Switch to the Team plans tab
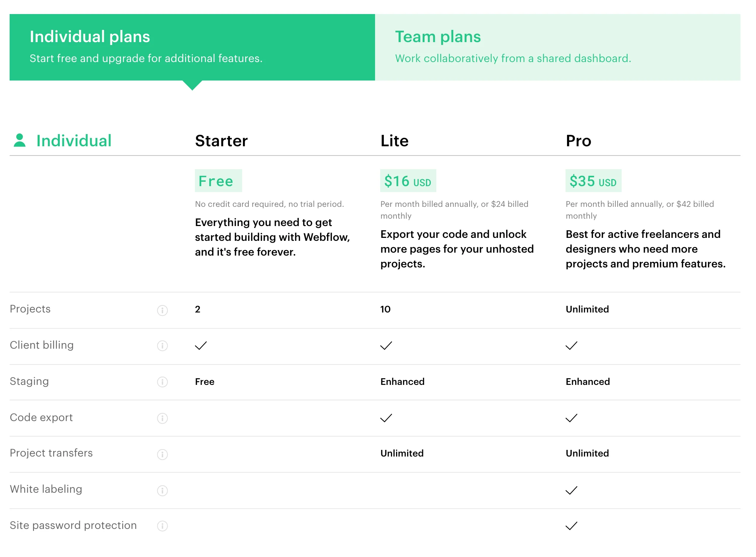The width and height of the screenshot is (756, 557). pos(557,47)
